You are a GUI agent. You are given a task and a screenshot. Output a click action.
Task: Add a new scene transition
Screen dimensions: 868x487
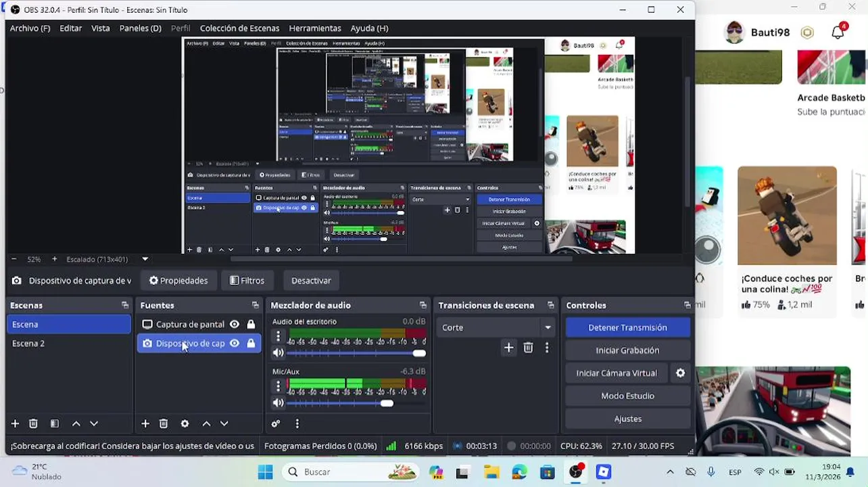[509, 348]
